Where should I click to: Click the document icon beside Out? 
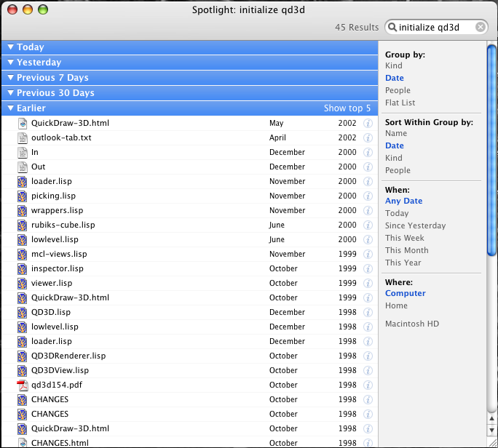pyautogui.click(x=23, y=167)
